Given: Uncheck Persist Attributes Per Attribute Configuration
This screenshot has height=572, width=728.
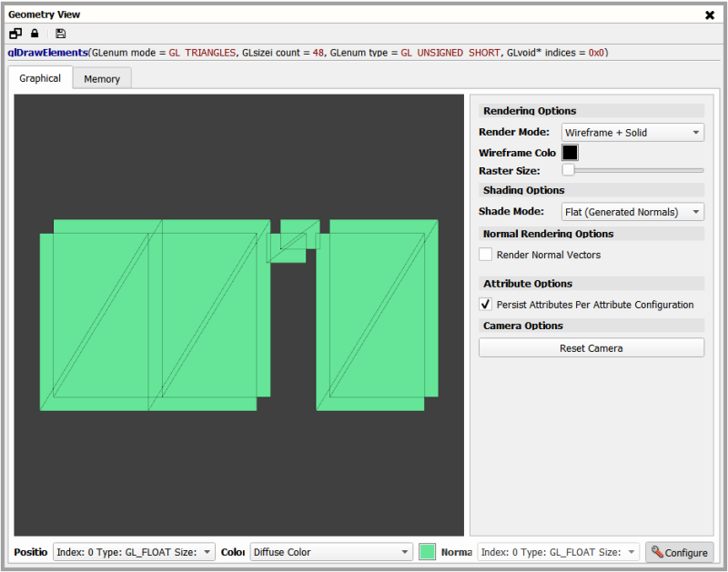Looking at the screenshot, I should point(486,305).
